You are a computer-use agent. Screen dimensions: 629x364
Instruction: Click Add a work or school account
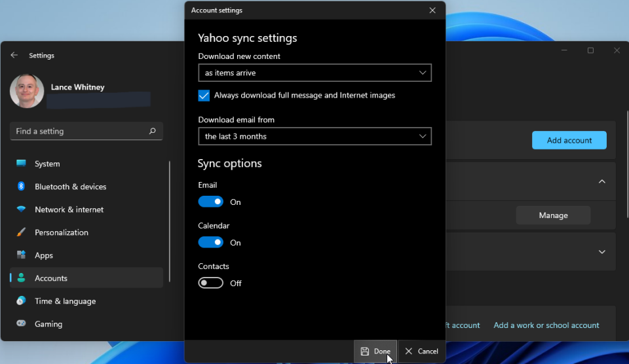click(546, 325)
